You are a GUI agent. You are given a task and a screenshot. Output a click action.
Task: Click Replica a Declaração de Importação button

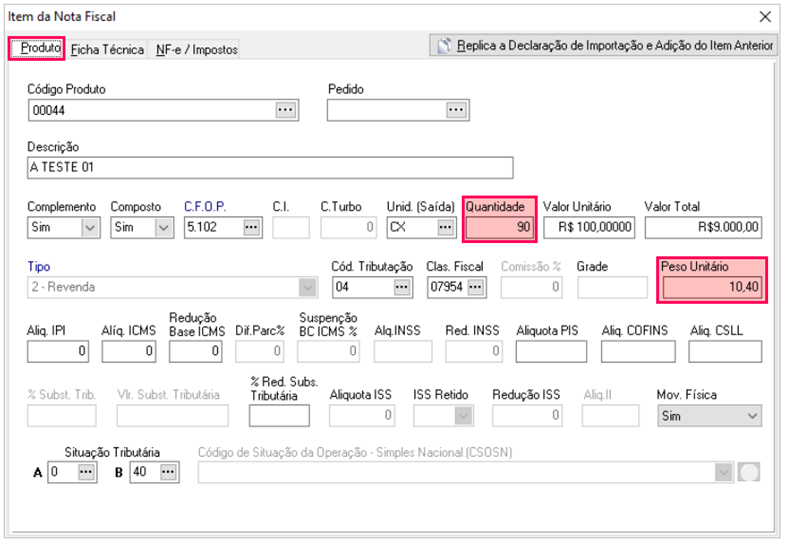(604, 46)
